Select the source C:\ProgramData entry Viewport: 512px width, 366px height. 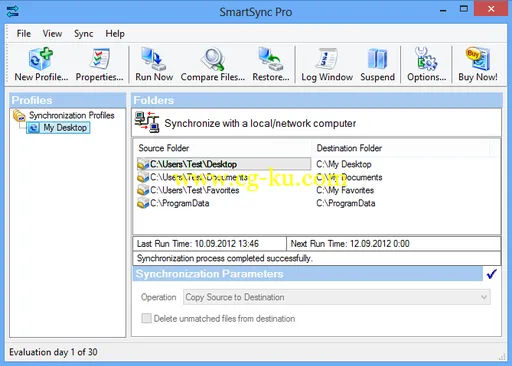[180, 203]
